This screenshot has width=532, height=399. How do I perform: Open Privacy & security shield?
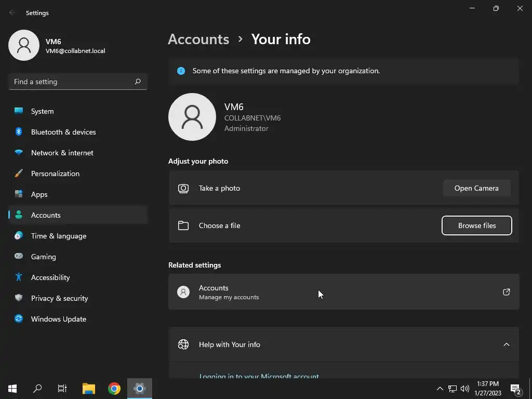tap(78, 298)
